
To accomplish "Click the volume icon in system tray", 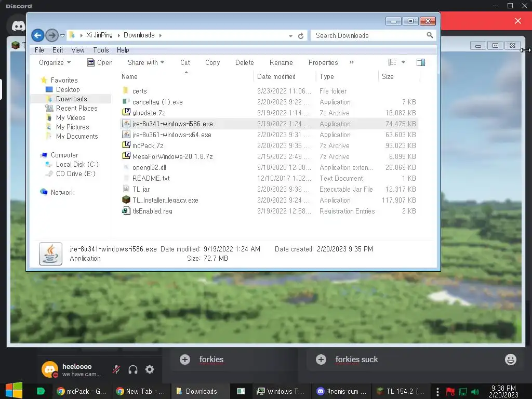I will (x=475, y=392).
